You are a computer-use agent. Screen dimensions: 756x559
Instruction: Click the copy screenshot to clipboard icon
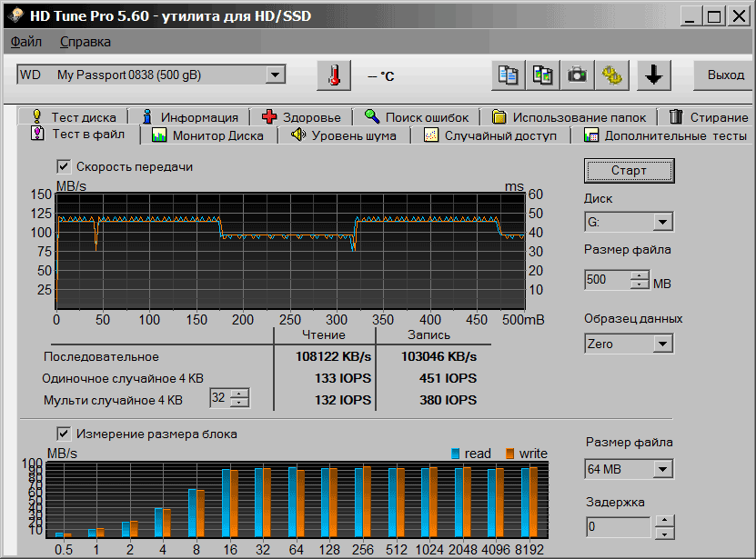543,75
